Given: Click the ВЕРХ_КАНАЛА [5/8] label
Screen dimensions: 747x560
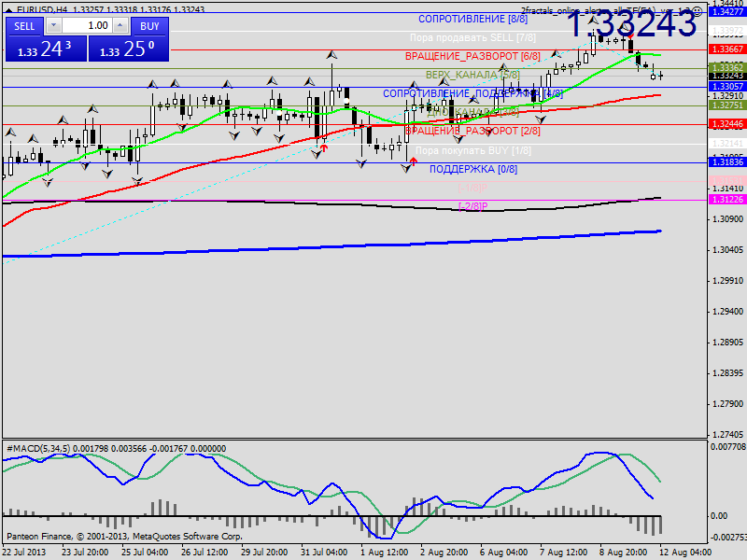Looking at the screenshot, I should pos(472,75).
